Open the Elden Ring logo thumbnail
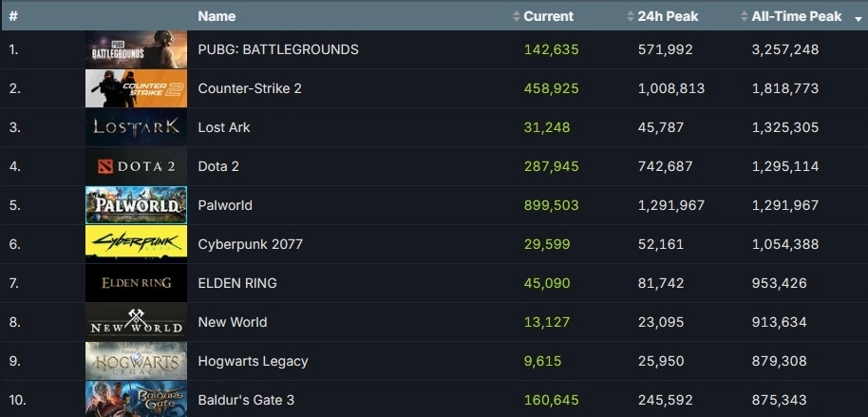This screenshot has height=417, width=868. pos(136,283)
